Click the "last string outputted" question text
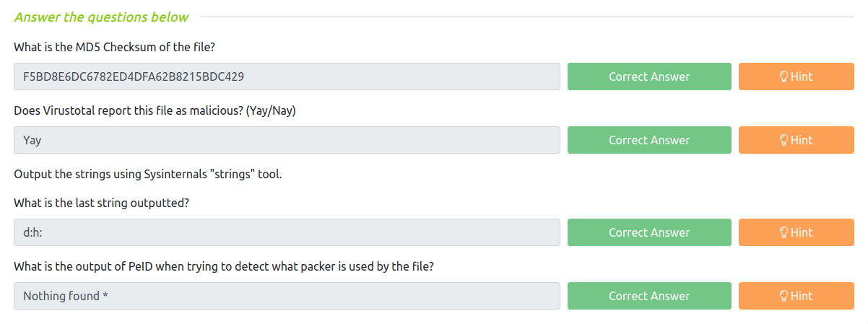The image size is (868, 324). click(101, 203)
